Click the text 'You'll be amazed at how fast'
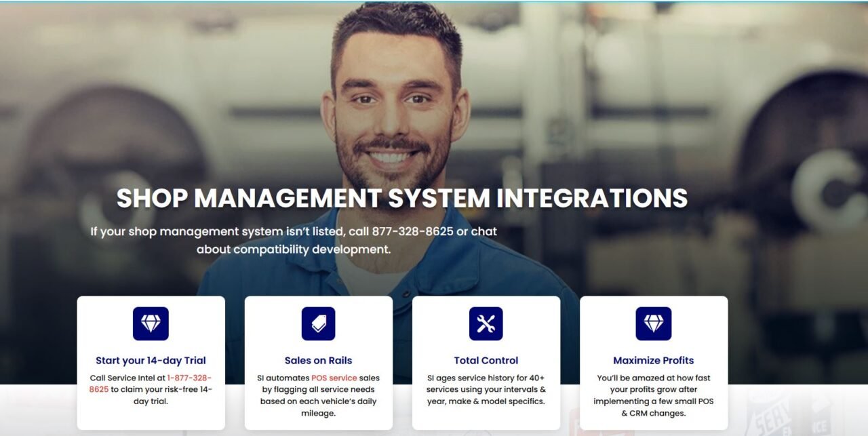 (x=653, y=378)
